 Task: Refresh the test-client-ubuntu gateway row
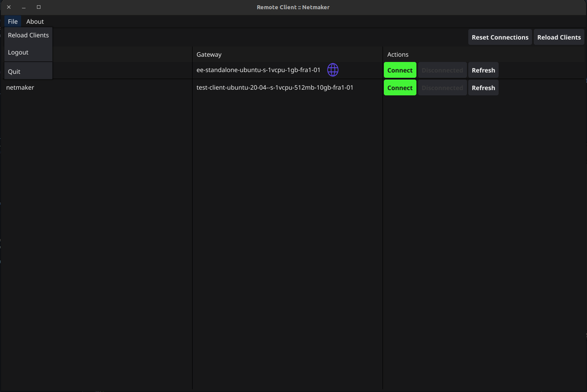[x=483, y=88]
